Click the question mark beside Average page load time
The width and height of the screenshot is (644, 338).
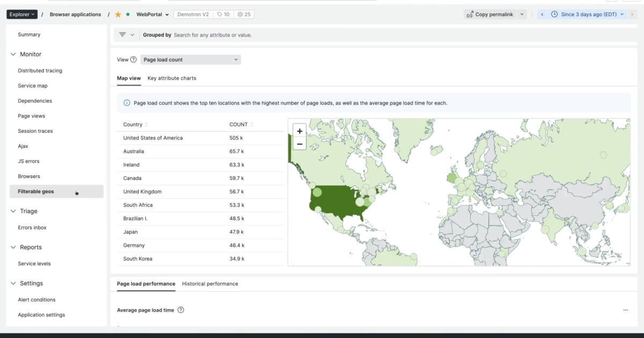[181, 310]
